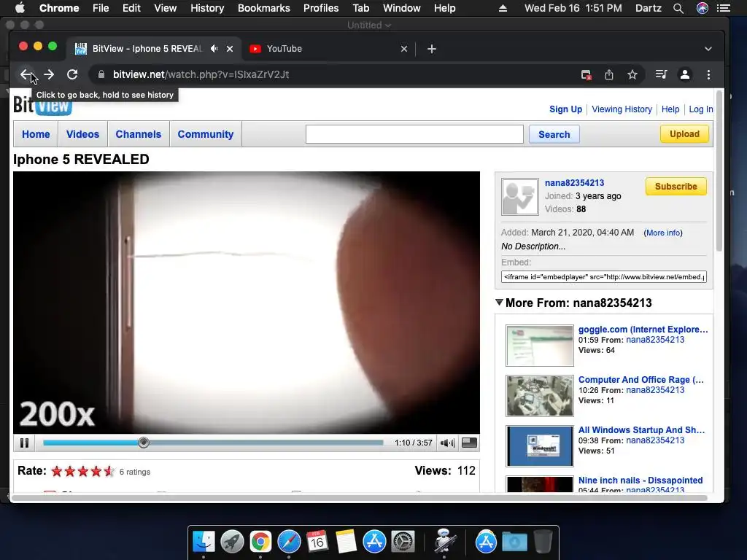Go back with the browser back arrow
Viewport: 747px width, 560px height.
[x=26, y=75]
